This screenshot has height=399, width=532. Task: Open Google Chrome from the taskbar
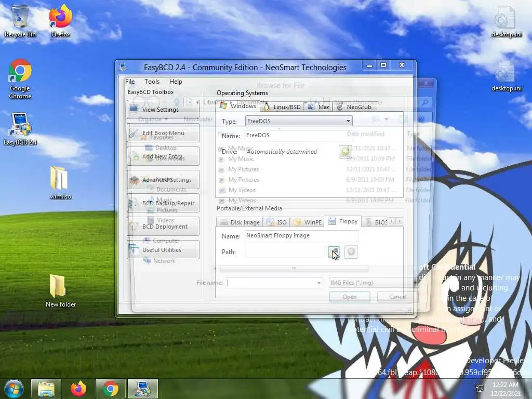tap(111, 389)
